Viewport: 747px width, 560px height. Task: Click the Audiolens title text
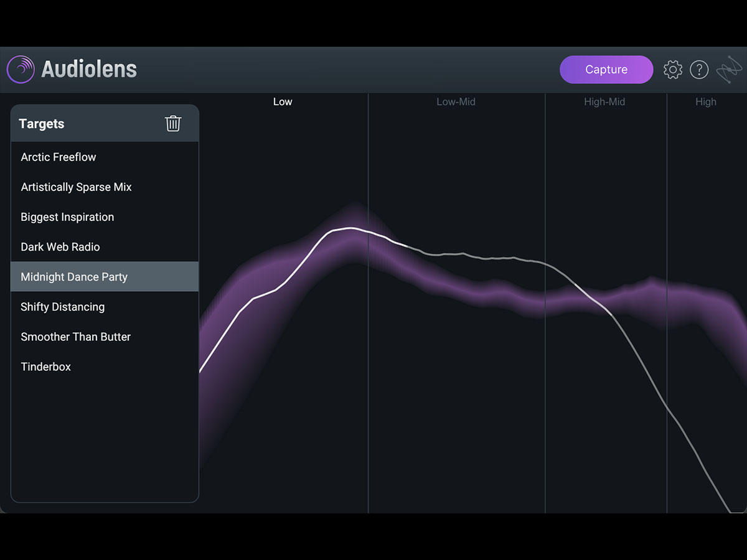[89, 69]
